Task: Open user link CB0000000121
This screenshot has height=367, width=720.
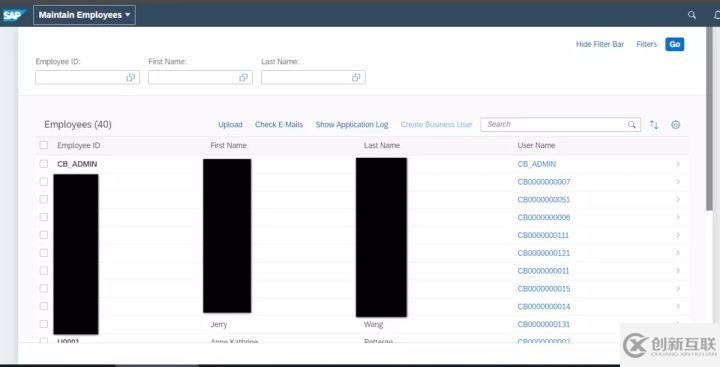Action: (x=544, y=253)
